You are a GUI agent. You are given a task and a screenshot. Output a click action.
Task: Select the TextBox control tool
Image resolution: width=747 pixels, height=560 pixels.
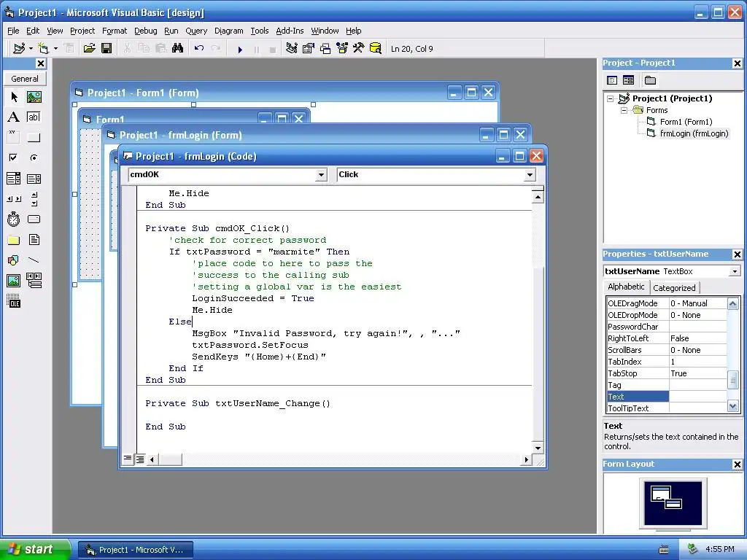(34, 117)
